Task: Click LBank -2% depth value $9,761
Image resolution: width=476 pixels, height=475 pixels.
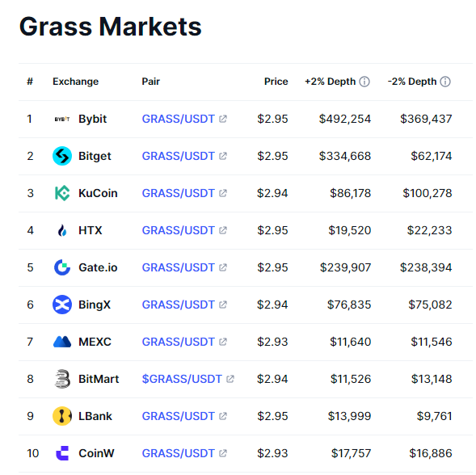Action: 435,416
